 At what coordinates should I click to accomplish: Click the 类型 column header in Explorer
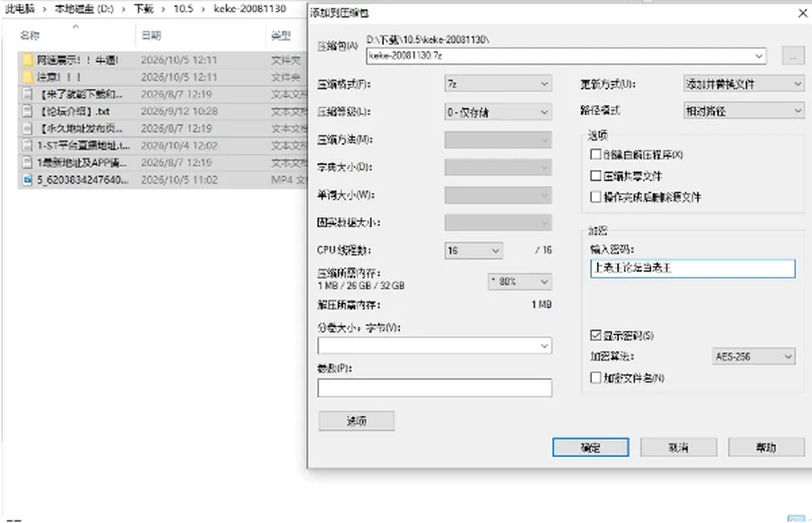pyautogui.click(x=281, y=36)
